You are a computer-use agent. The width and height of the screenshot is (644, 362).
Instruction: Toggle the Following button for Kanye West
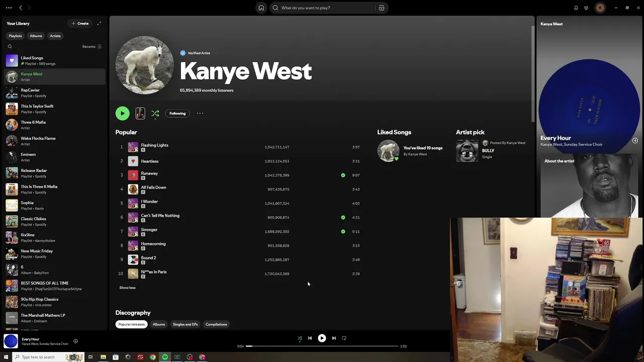click(178, 113)
